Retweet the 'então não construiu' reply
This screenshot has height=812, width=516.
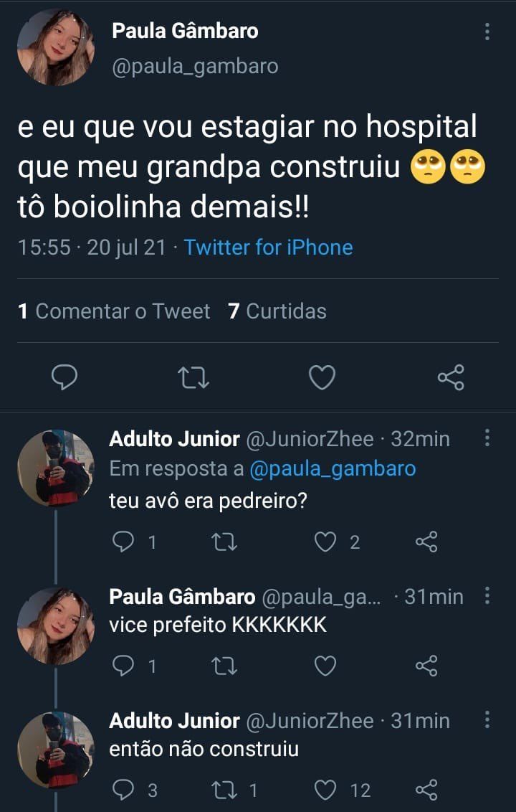(x=225, y=790)
